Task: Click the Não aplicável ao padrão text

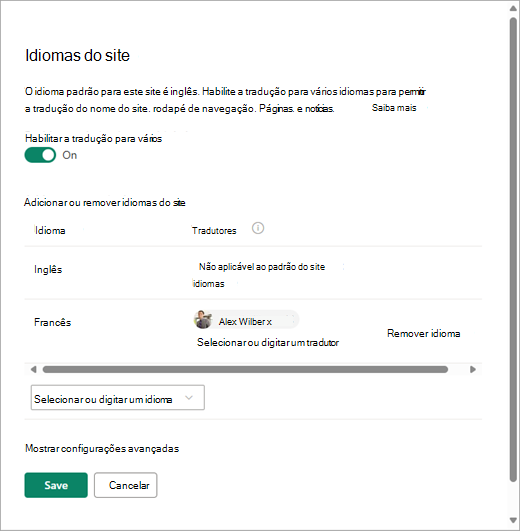Action: (262, 267)
